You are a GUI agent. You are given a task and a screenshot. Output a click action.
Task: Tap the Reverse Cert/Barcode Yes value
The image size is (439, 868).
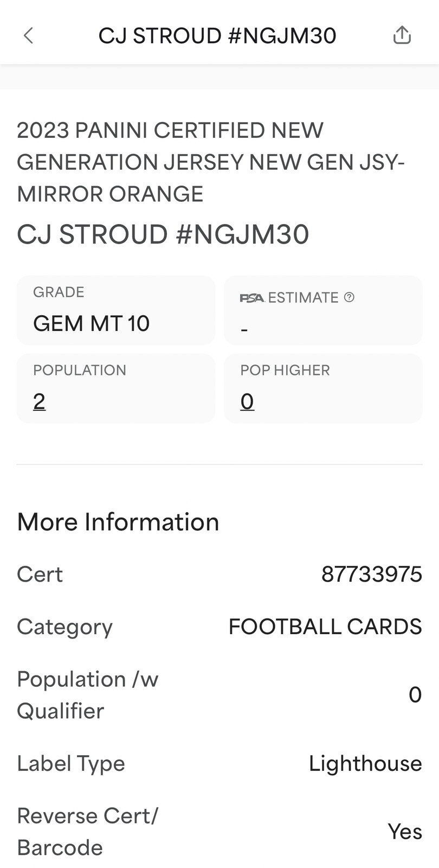coord(405,832)
